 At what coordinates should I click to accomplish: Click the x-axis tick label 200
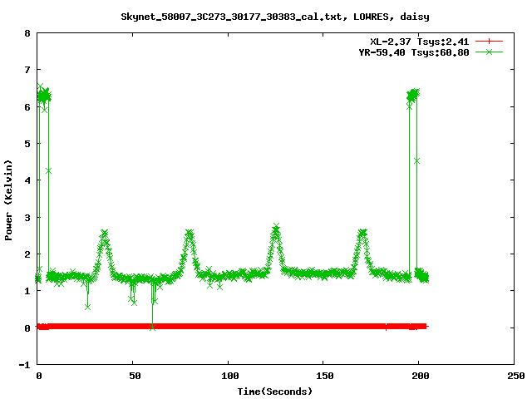pos(421,376)
